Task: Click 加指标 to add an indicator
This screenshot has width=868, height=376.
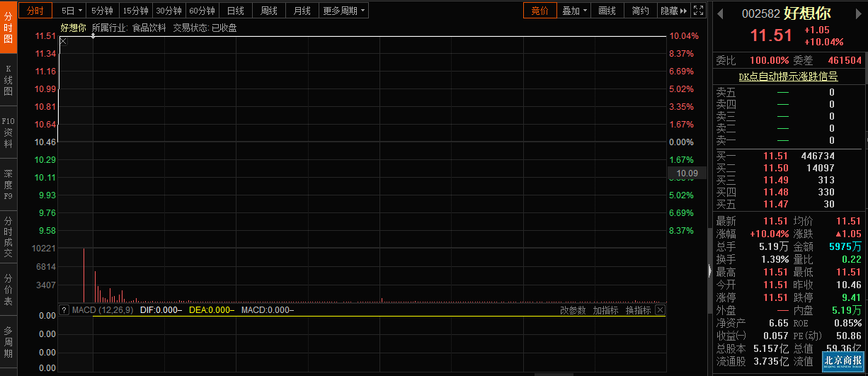Action: click(605, 310)
